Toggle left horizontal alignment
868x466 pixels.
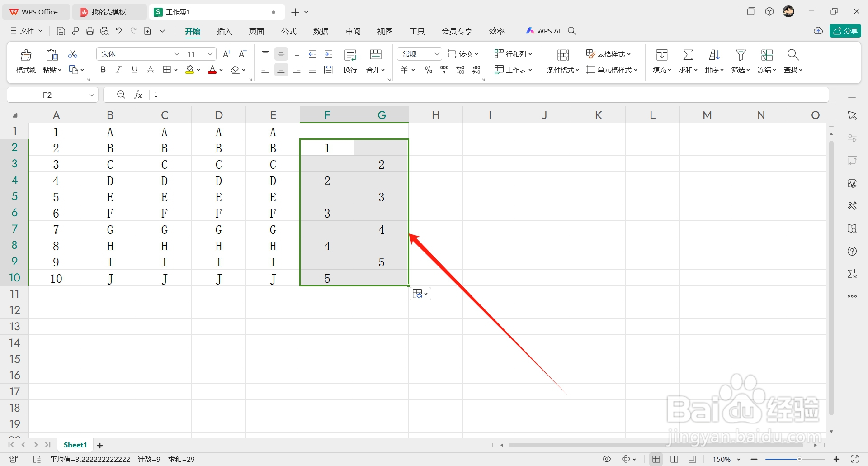(x=265, y=70)
